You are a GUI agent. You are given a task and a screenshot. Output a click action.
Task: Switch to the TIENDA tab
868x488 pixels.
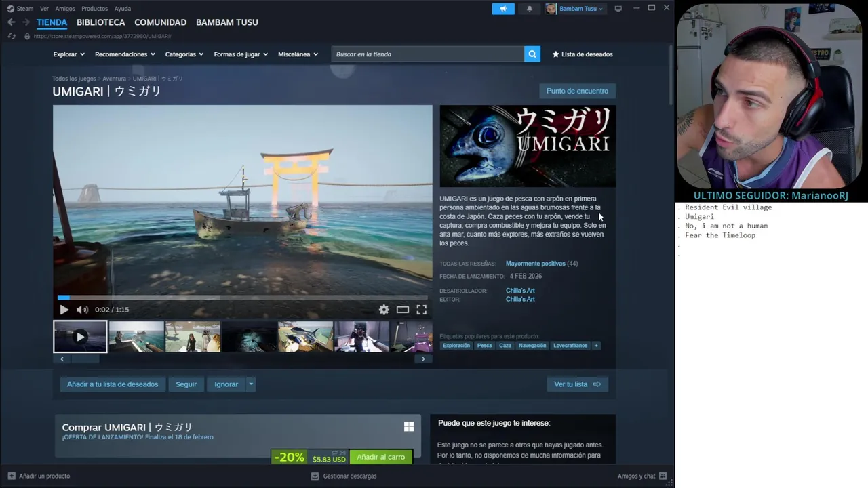tap(52, 22)
